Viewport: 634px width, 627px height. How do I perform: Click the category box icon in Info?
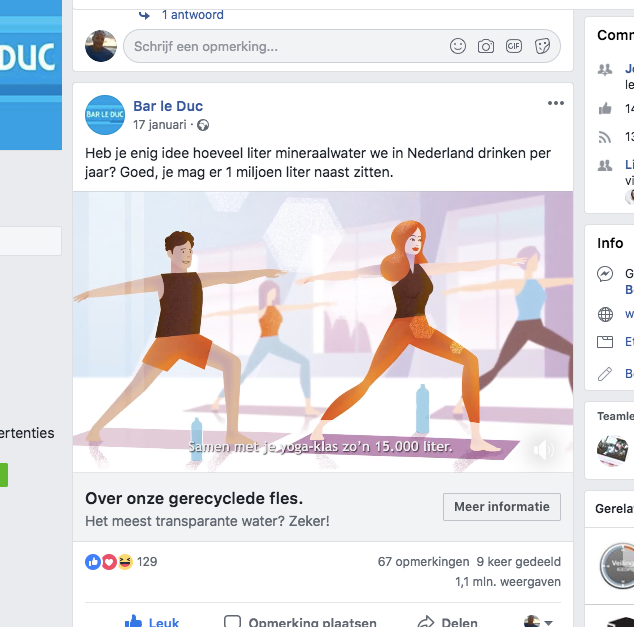point(605,342)
